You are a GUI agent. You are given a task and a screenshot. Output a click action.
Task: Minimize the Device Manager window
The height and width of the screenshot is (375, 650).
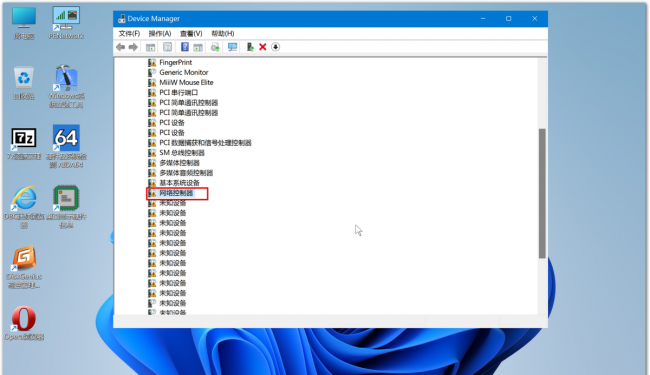(x=483, y=19)
